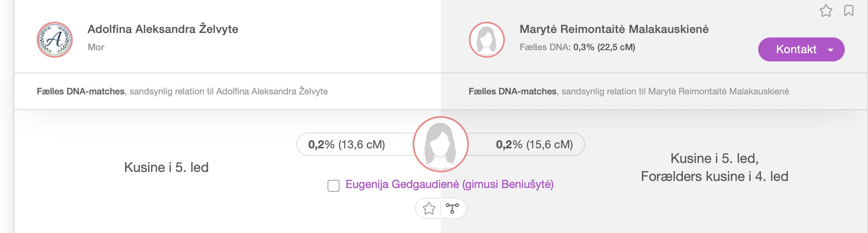Click left Fælles DNA-matches heading
This screenshot has height=233, width=868.
(x=81, y=91)
